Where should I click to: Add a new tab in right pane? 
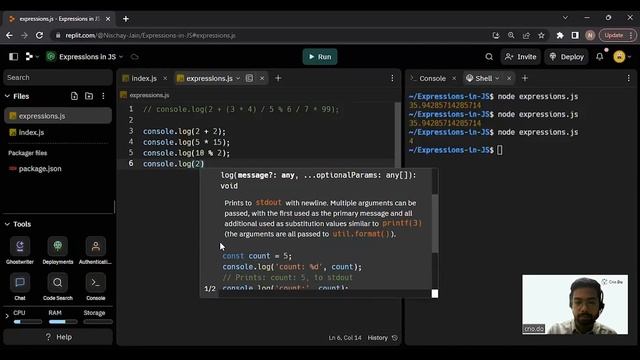coord(525,78)
